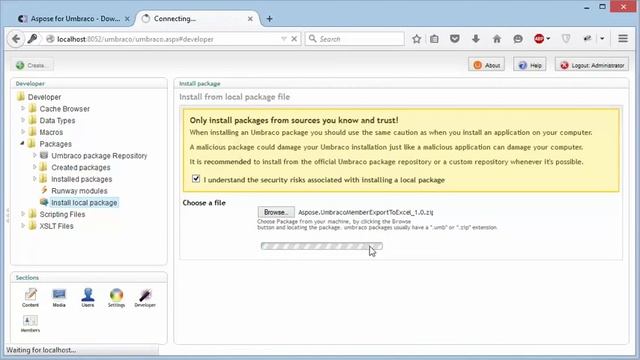Open the Members section icon
This screenshot has height=360, width=640.
coord(30,324)
